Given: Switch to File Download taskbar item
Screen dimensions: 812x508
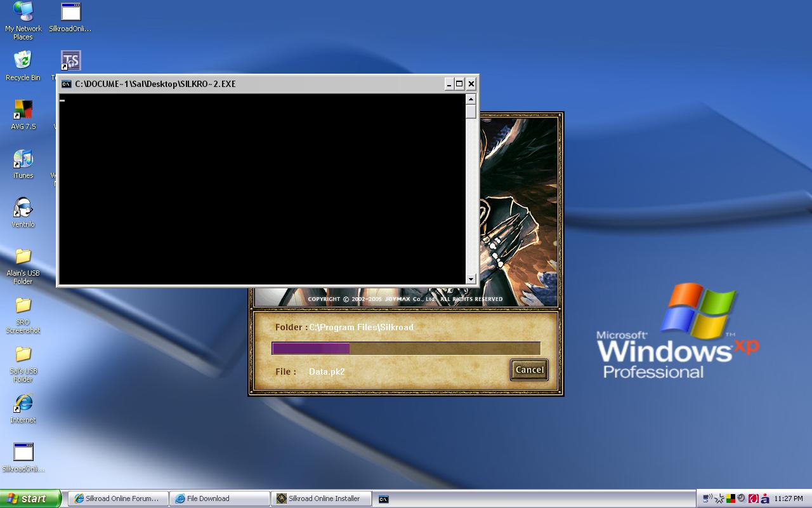Looking at the screenshot, I should [x=219, y=498].
